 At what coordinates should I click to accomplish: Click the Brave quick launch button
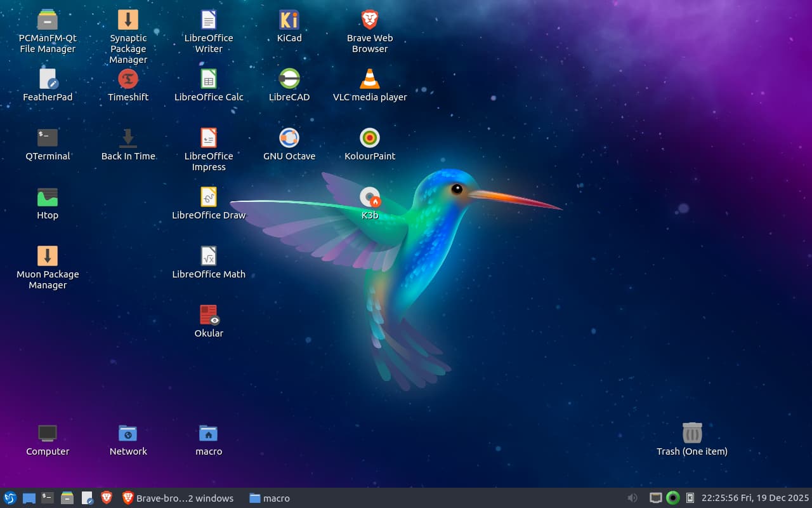coord(107,498)
